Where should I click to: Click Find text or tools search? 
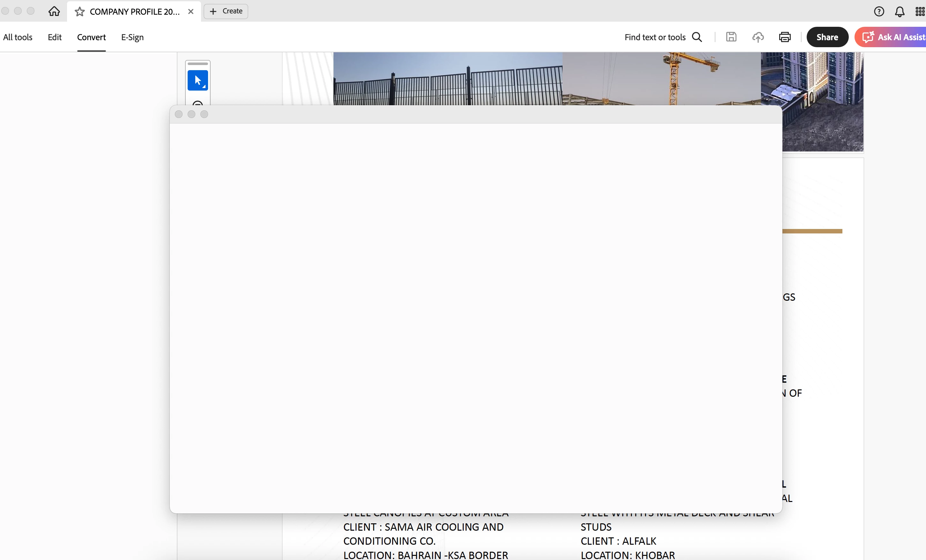coord(655,37)
